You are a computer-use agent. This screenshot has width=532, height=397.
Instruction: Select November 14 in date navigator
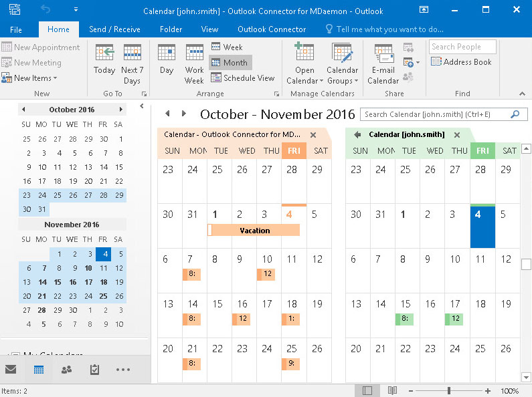pos(42,282)
